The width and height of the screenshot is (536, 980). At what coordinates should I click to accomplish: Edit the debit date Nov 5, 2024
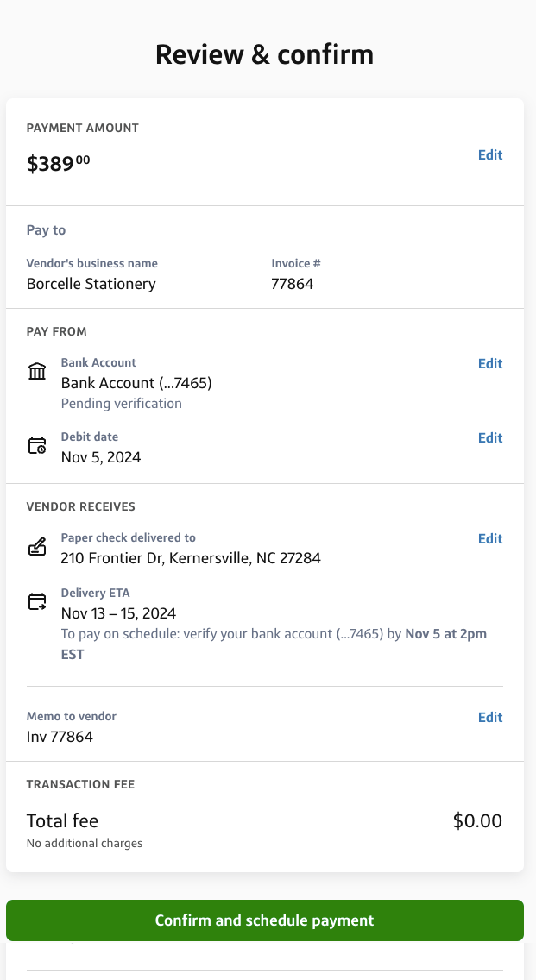[x=490, y=437]
